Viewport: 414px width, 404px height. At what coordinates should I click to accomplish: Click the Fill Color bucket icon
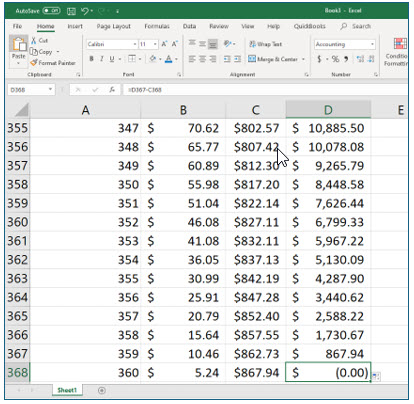click(x=153, y=59)
